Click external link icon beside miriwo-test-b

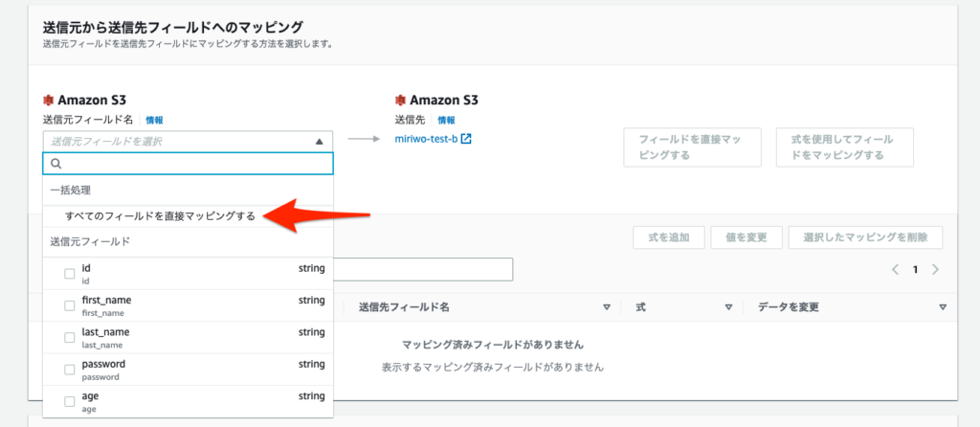click(466, 139)
